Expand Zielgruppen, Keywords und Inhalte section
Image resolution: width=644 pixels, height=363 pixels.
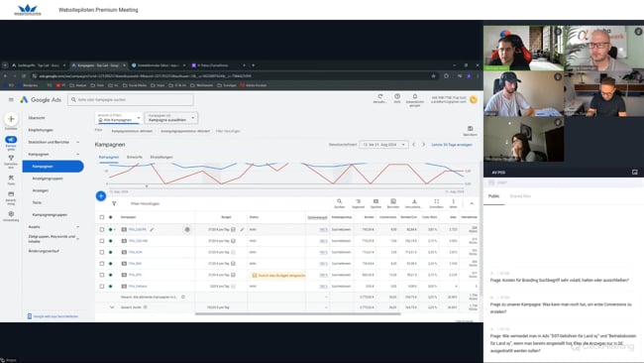click(78, 238)
